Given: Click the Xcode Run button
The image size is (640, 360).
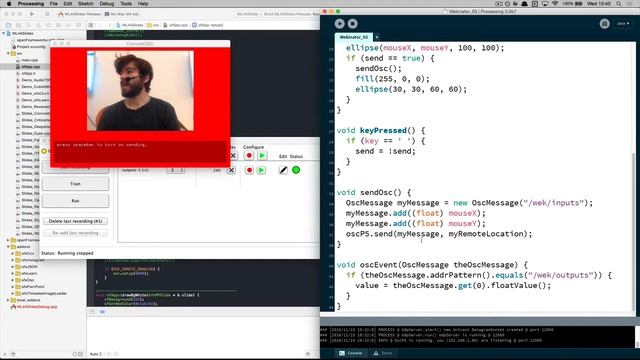Looking at the screenshot, I should coord(32,14).
